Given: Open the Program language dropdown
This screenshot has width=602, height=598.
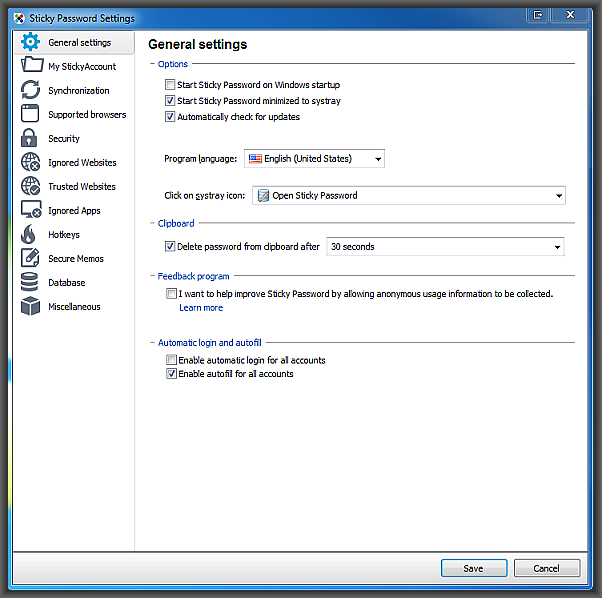Looking at the screenshot, I should point(314,159).
